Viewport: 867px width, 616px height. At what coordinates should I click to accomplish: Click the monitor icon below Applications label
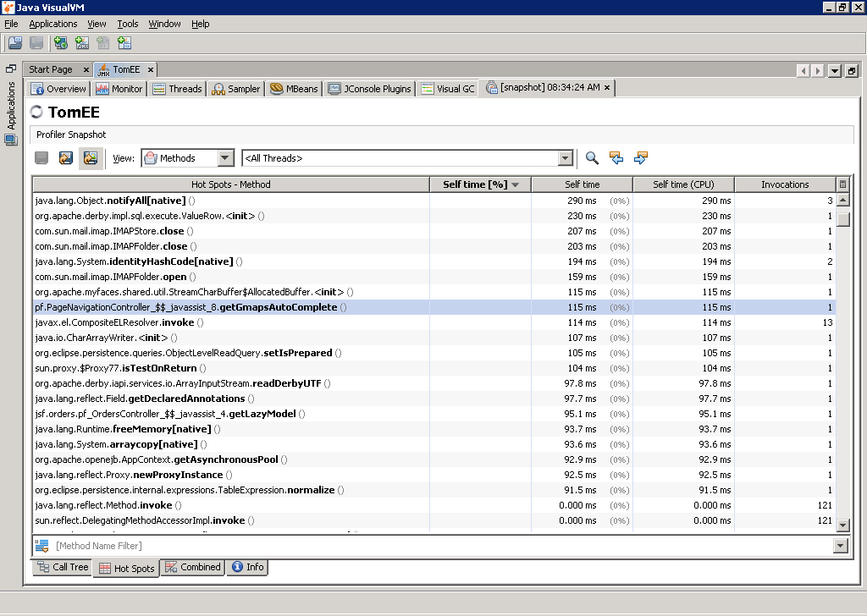tap(11, 140)
